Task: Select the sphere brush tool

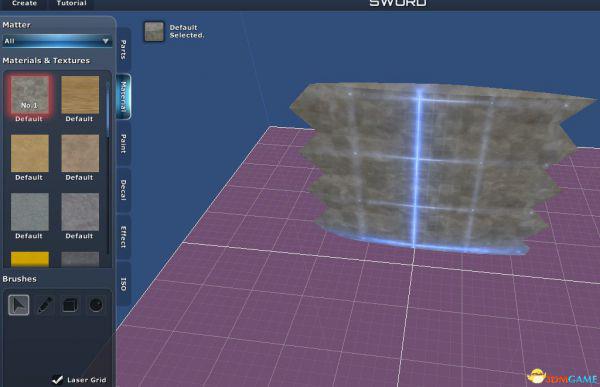Action: tap(96, 305)
